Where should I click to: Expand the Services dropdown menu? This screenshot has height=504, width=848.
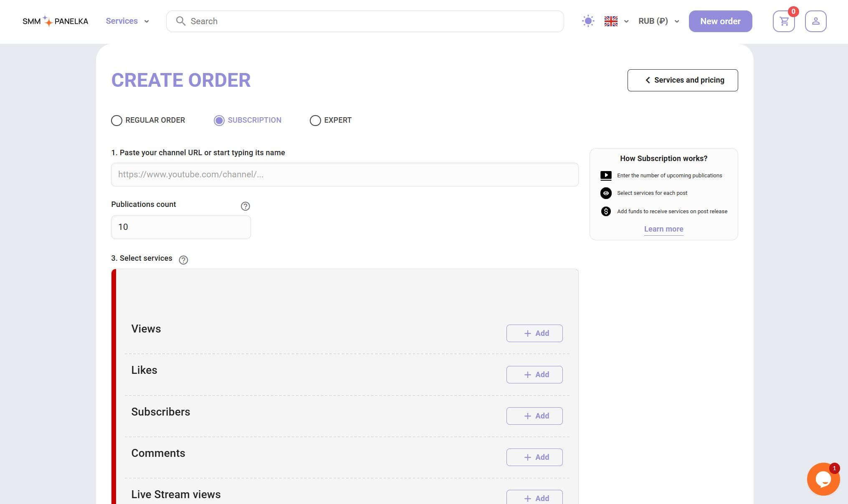click(x=127, y=21)
